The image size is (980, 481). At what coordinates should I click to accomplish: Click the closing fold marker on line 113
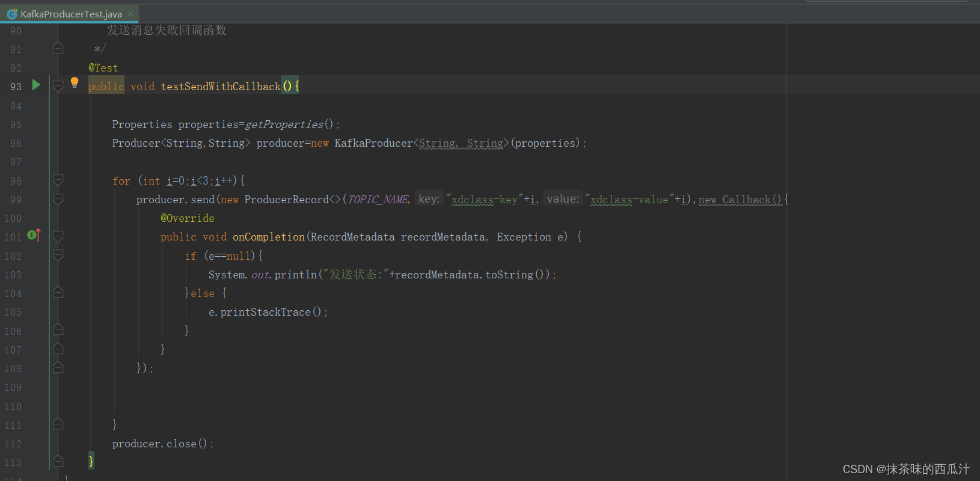point(58,461)
